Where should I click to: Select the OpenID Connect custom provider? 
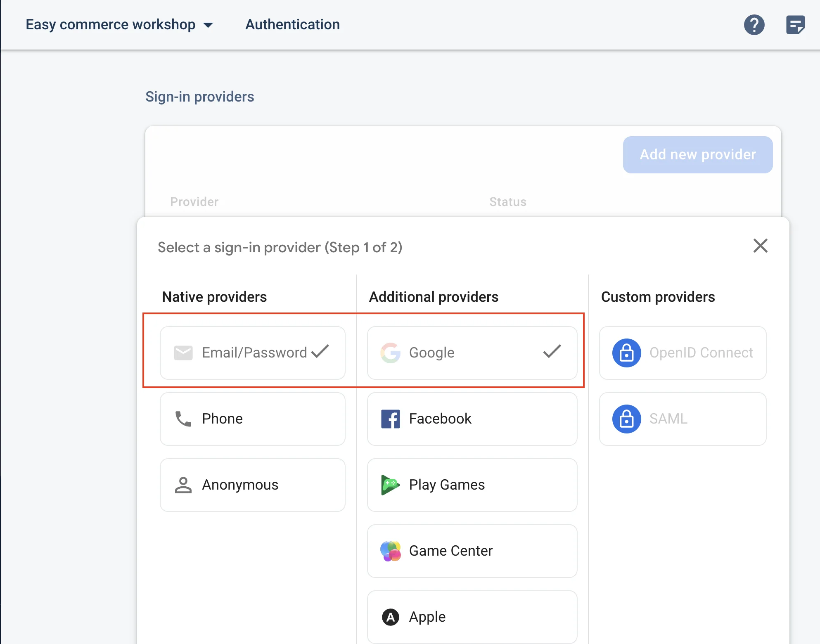[x=683, y=353]
